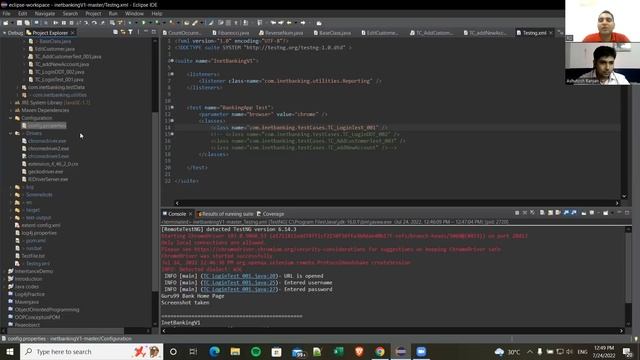Expand the InheritanceDemo project
Viewport: 640px width, 360px height.
[4, 271]
